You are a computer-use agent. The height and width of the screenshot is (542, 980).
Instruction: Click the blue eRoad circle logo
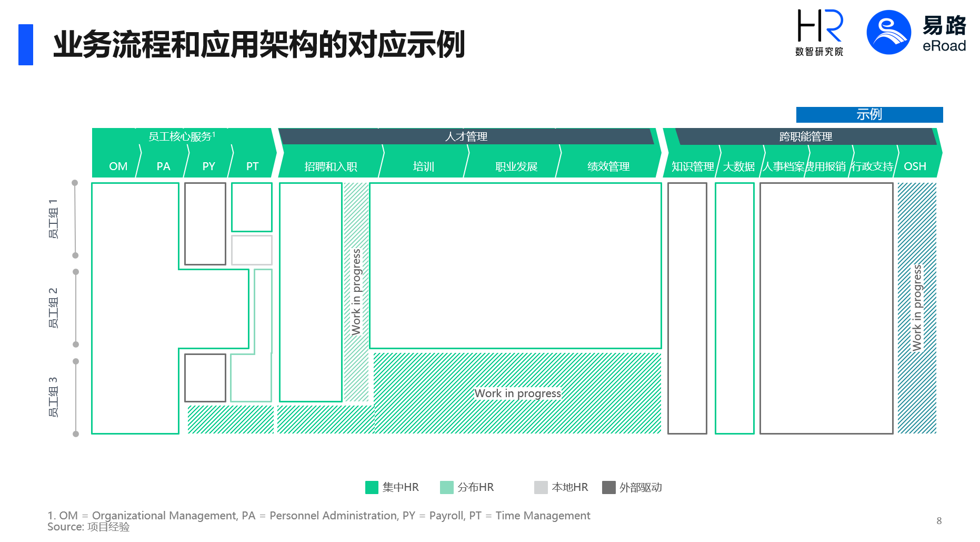(x=888, y=33)
